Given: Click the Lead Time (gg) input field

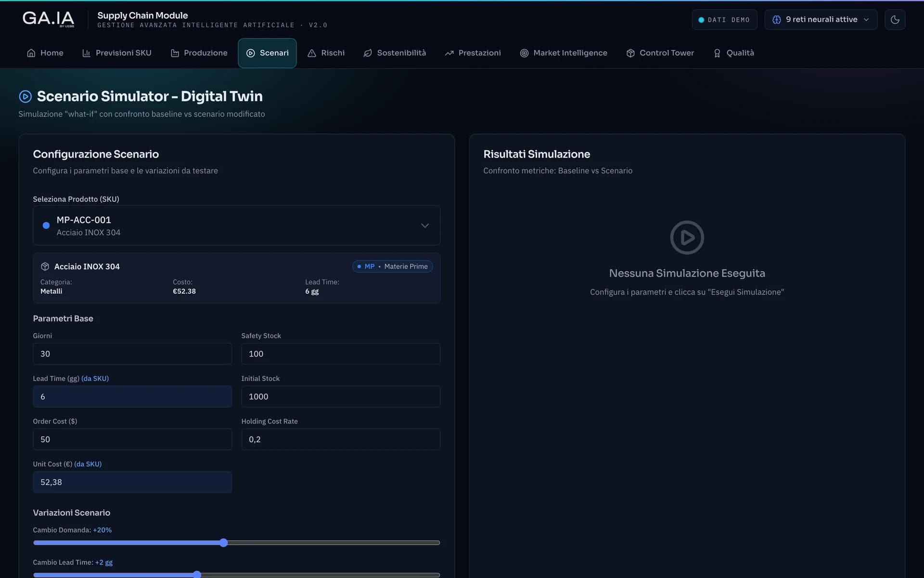Looking at the screenshot, I should click(x=132, y=396).
